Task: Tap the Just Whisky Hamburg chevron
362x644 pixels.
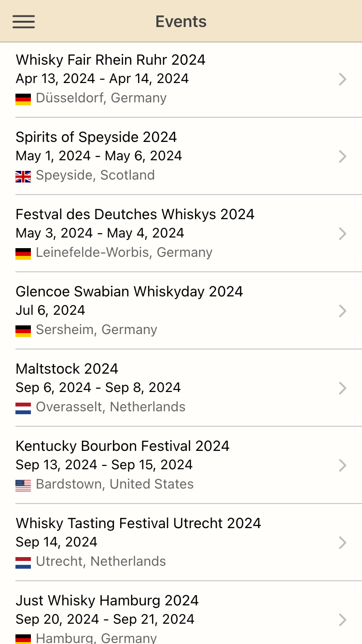Action: (x=343, y=620)
